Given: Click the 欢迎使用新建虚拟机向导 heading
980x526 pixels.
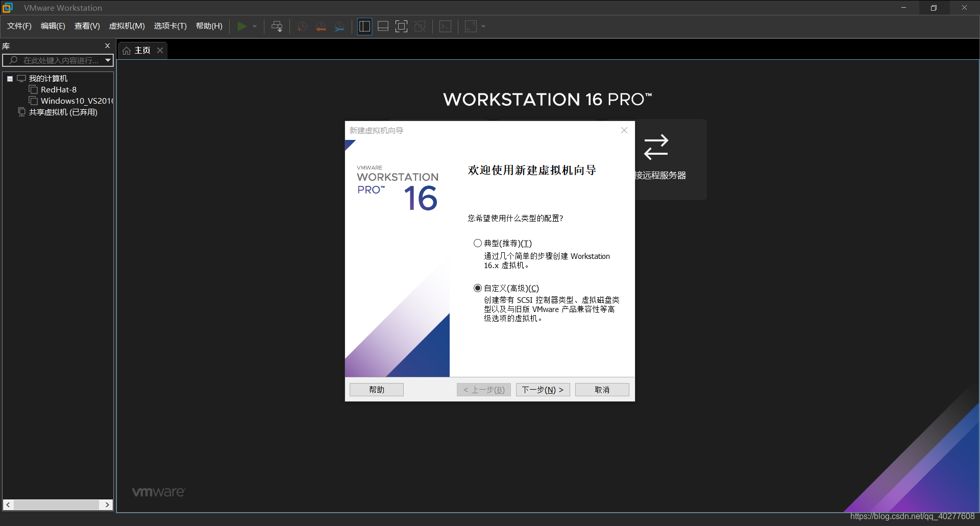Looking at the screenshot, I should pyautogui.click(x=532, y=170).
